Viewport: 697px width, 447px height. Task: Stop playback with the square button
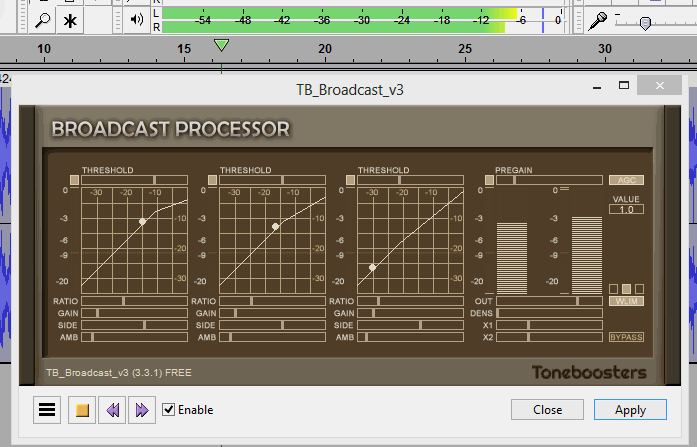[x=82, y=410]
